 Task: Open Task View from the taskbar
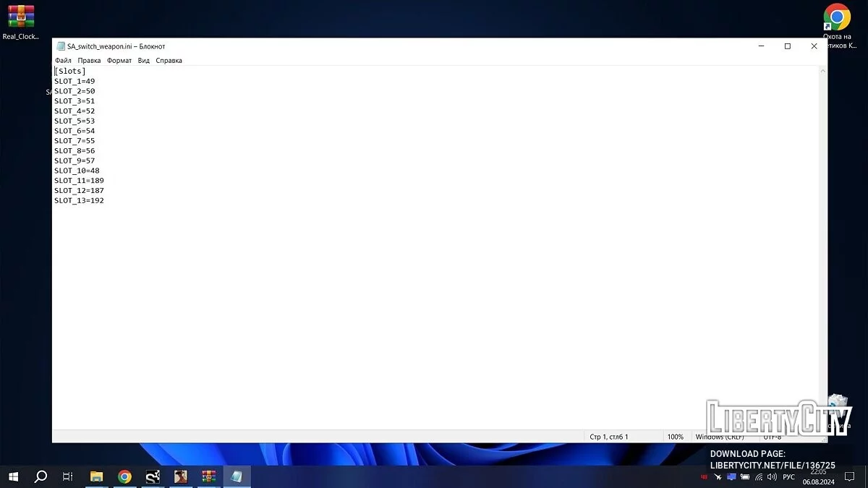click(x=68, y=476)
